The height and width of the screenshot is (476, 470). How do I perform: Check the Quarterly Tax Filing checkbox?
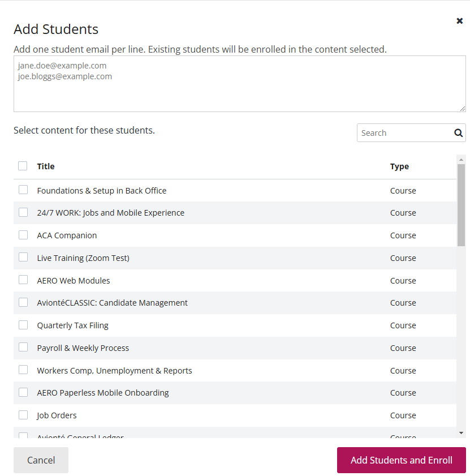pyautogui.click(x=23, y=325)
